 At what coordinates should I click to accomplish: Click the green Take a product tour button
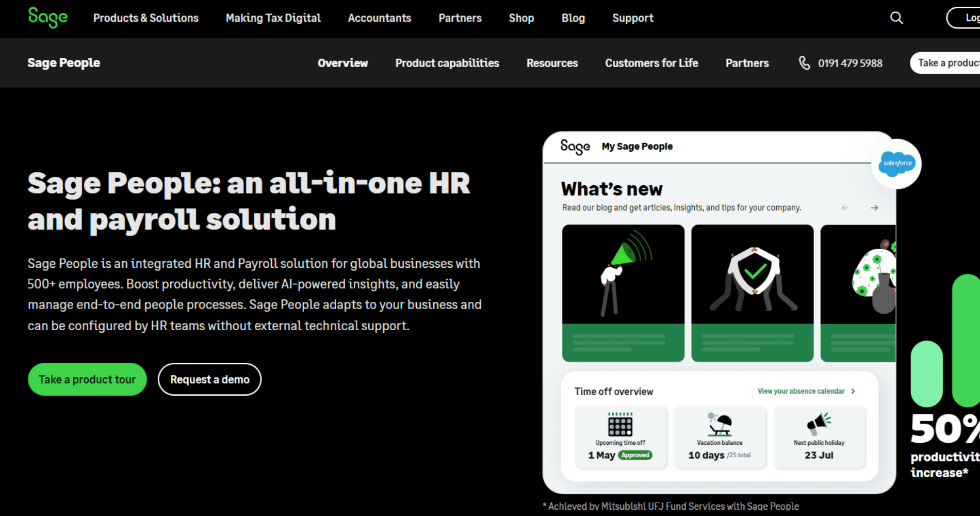click(87, 379)
